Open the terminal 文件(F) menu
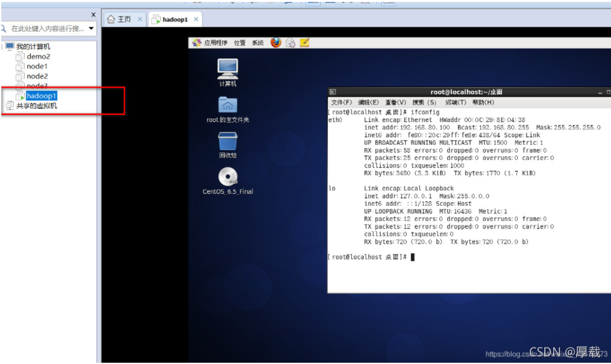Screen dimensions: 611x364 341,102
